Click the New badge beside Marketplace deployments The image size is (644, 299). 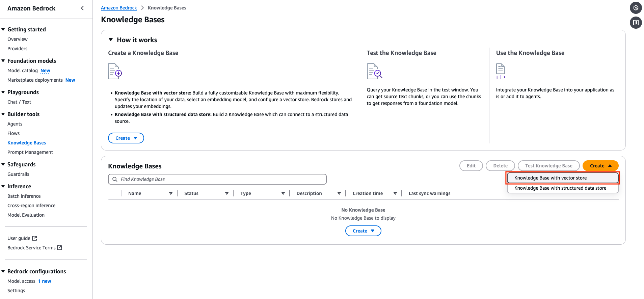tap(70, 80)
